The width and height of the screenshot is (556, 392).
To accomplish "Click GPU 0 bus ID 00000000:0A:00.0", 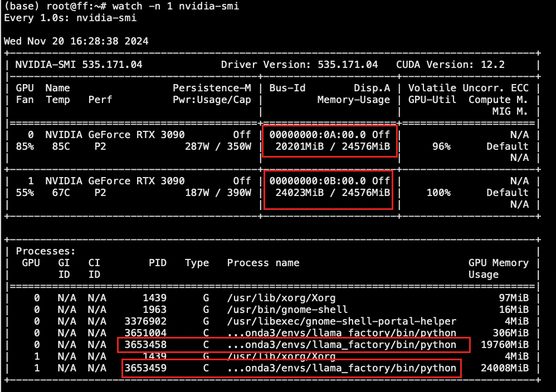I will tap(318, 135).
